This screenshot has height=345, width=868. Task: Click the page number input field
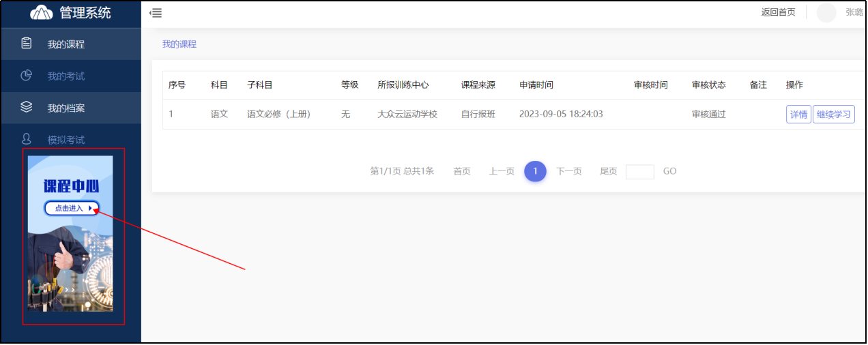[x=640, y=172]
